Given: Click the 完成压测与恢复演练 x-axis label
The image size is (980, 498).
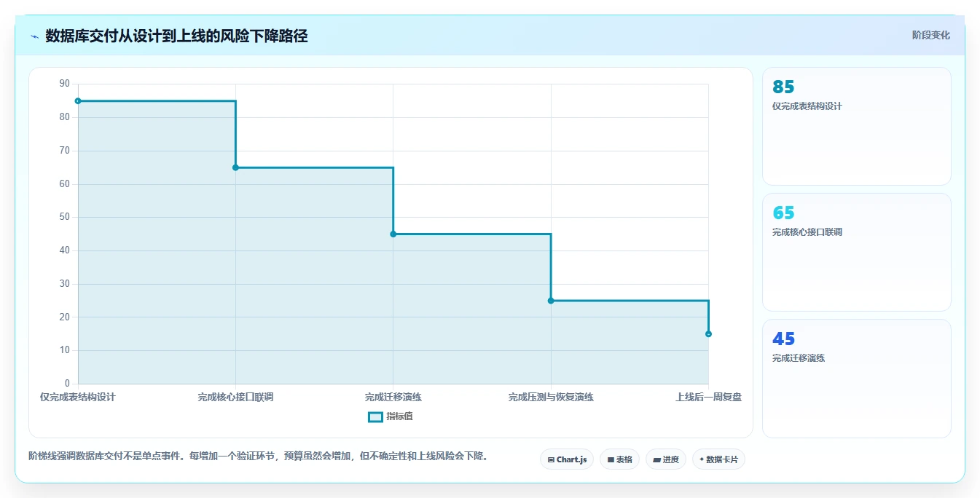Looking at the screenshot, I should click(551, 398).
